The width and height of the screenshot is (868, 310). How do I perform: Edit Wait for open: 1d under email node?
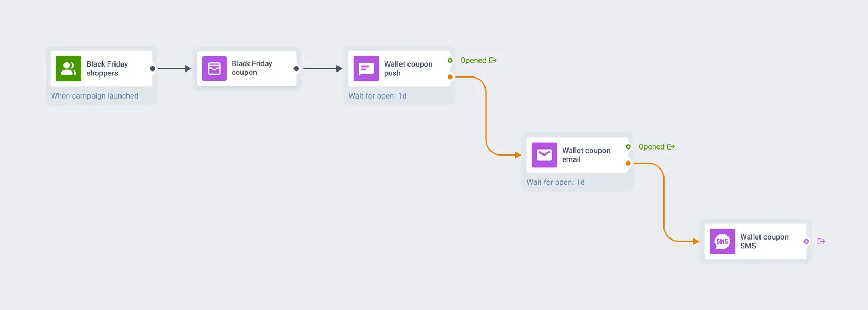pyautogui.click(x=556, y=182)
